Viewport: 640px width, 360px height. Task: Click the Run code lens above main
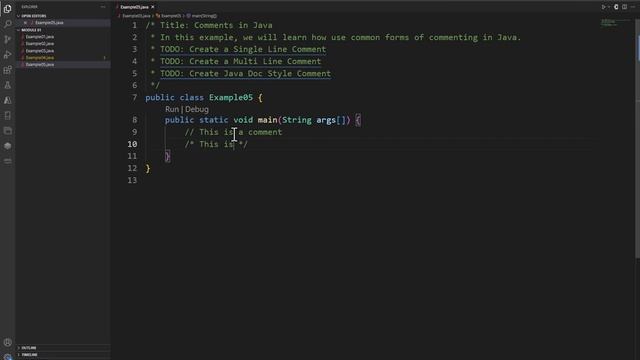pyautogui.click(x=172, y=109)
